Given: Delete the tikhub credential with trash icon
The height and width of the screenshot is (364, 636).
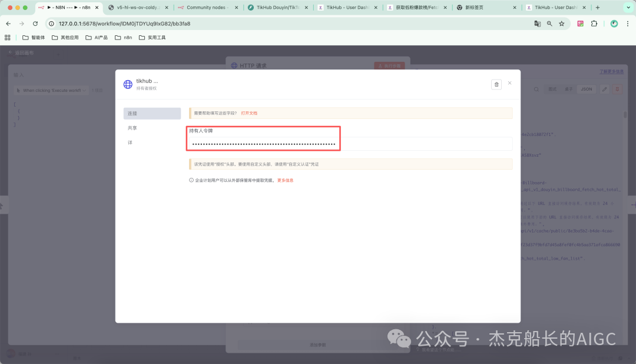Looking at the screenshot, I should point(496,84).
